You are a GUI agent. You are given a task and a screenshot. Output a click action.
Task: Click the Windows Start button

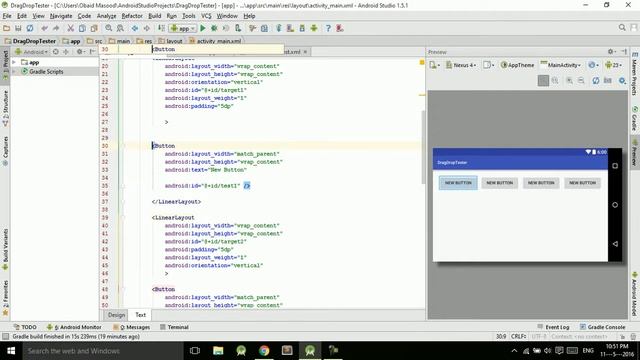(x=11, y=351)
